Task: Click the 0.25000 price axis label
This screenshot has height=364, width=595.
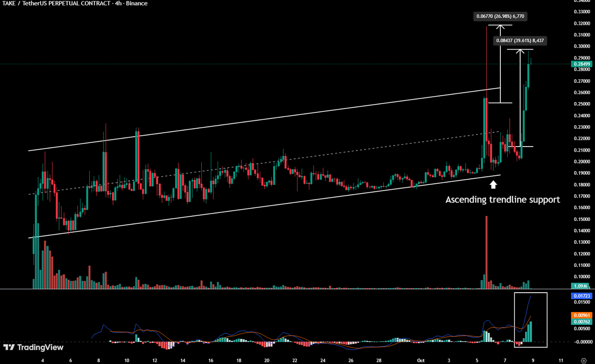Action: [x=582, y=104]
